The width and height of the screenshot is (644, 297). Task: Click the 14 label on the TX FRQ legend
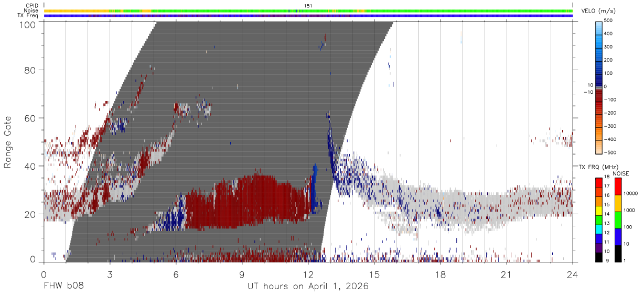pyautogui.click(x=606, y=214)
